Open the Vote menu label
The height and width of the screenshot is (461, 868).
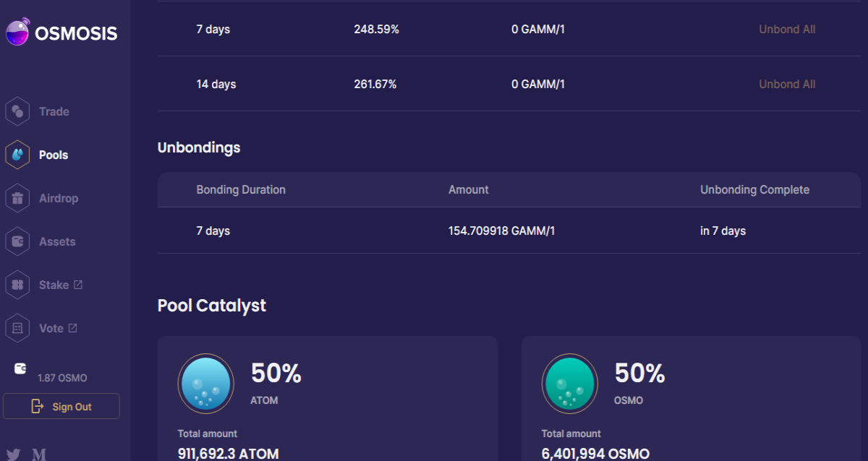click(51, 328)
